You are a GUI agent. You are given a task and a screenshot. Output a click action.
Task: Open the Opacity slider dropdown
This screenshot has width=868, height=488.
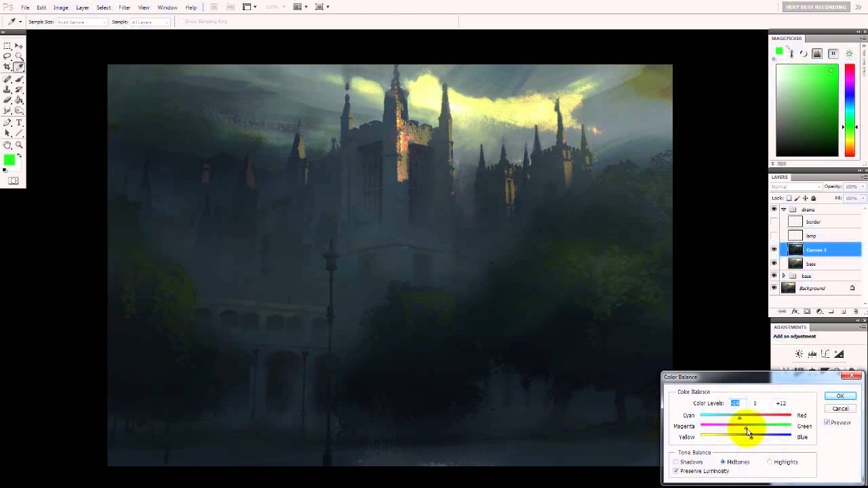863,186
